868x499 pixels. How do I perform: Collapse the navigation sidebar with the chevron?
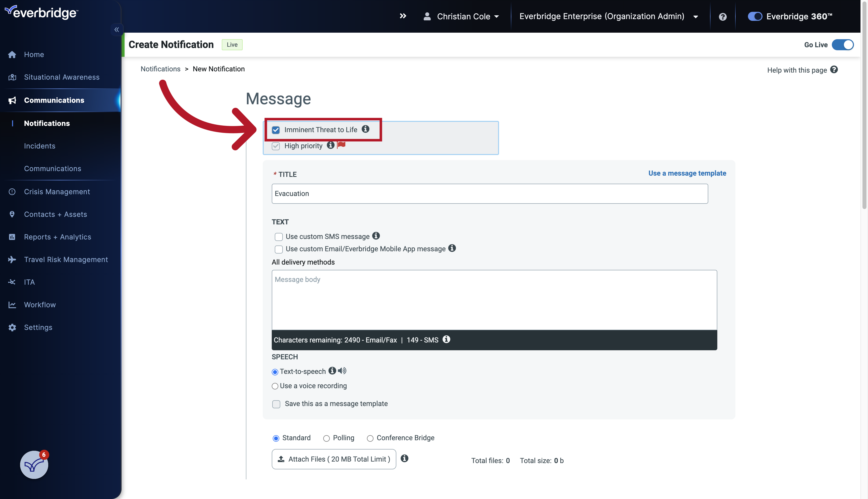pyautogui.click(x=117, y=29)
